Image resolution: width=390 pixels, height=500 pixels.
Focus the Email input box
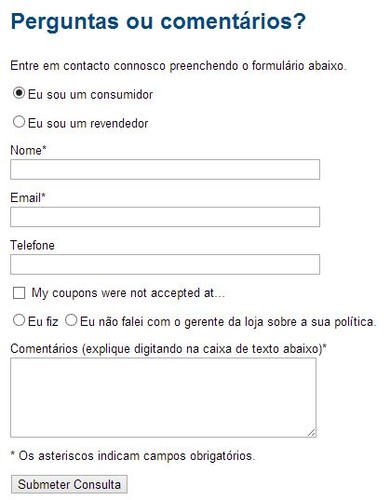165,217
